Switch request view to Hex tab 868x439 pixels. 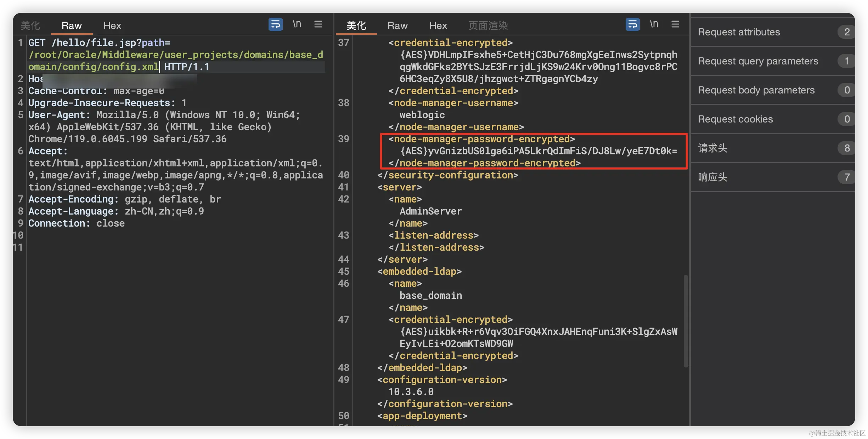[x=112, y=25]
